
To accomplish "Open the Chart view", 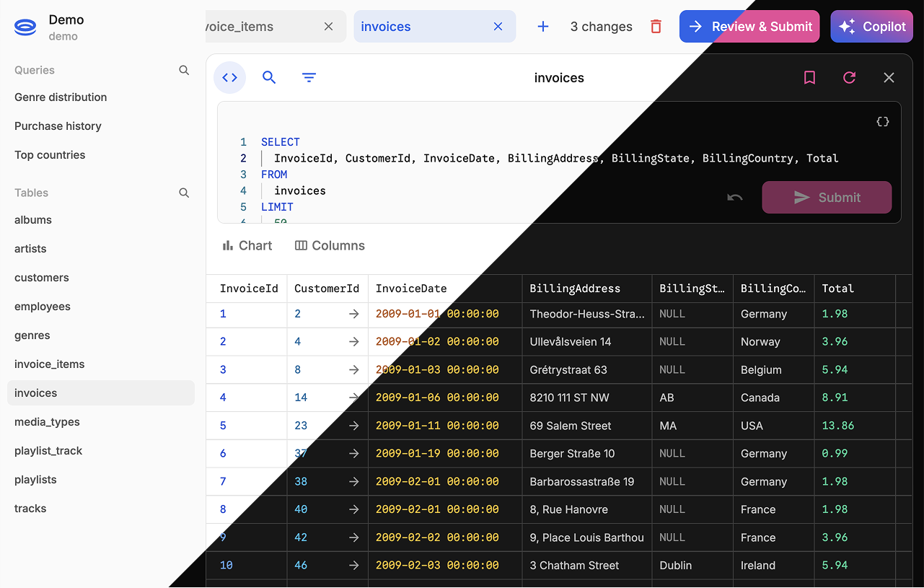I will [x=247, y=246].
